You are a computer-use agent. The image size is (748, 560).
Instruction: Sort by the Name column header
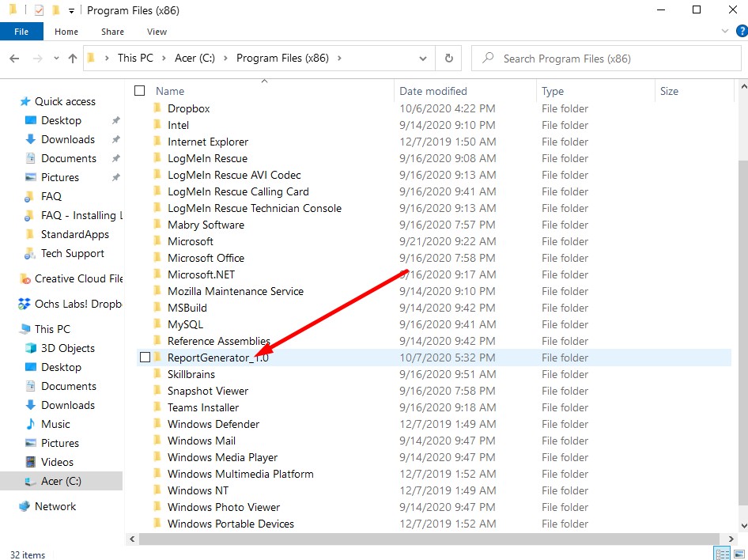click(170, 91)
